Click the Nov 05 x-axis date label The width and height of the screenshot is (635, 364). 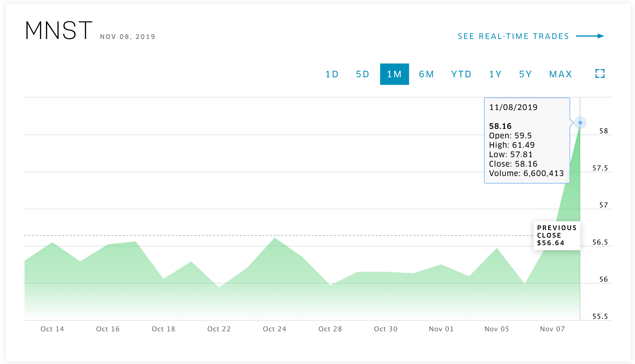(x=497, y=329)
